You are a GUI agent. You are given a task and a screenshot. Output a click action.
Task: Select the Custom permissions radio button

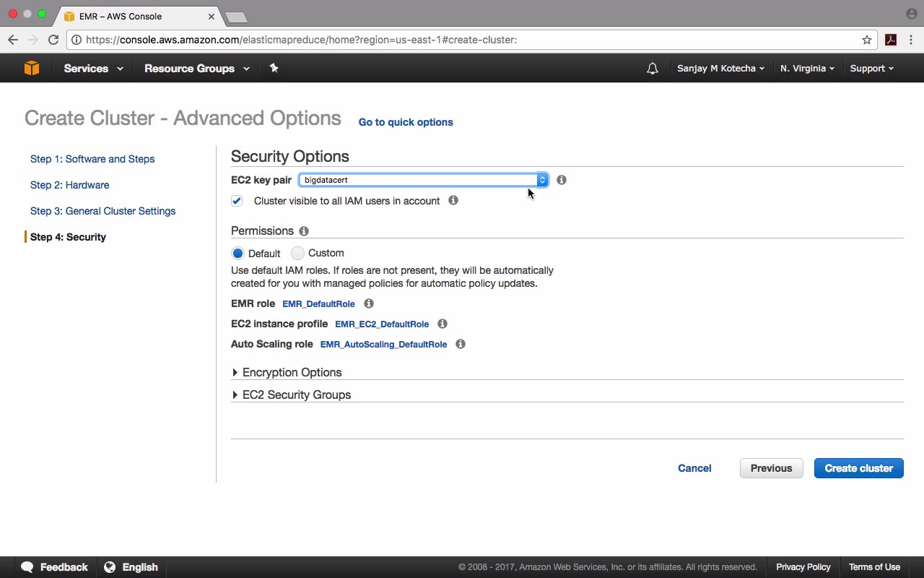pos(297,254)
